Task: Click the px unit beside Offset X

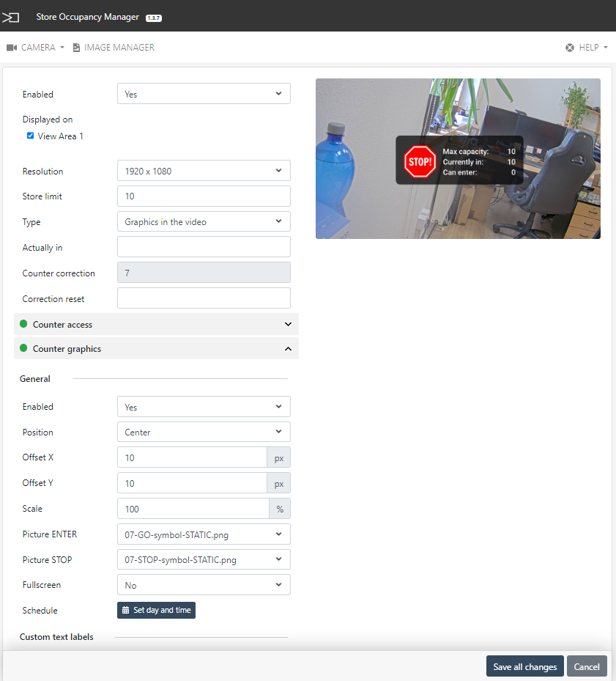Action: tap(278, 457)
